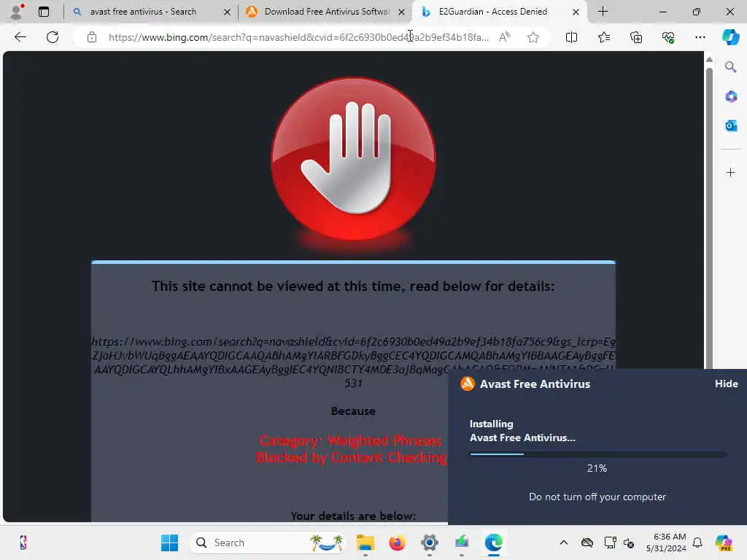Switch to avast free antivirus Search tab

[143, 12]
